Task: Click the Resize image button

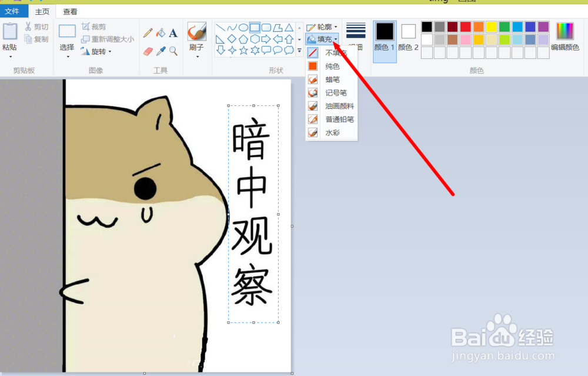Action: point(108,39)
